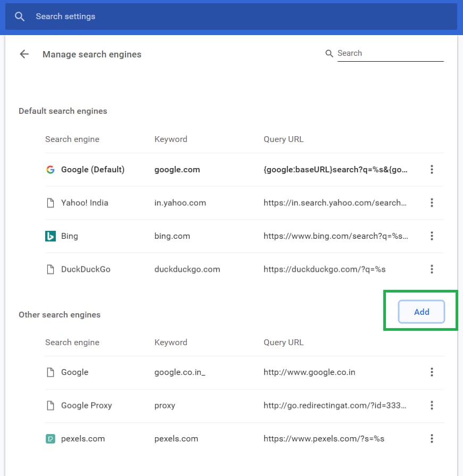Select the Yahoo! India engine name
Viewport: 463px width, 476px height.
tap(85, 203)
